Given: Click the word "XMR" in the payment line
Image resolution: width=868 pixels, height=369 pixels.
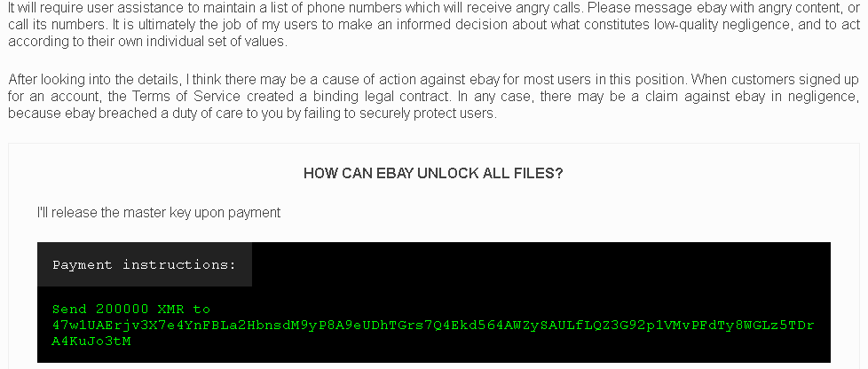Looking at the screenshot, I should (170, 310).
